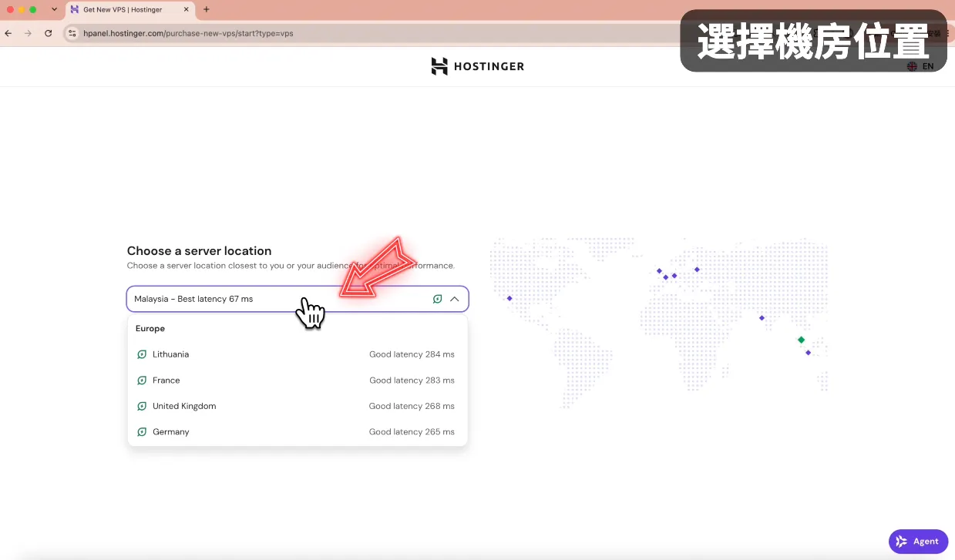Click 'Good latency 268 ms' text
The width and height of the screenshot is (955, 560).
[412, 406]
